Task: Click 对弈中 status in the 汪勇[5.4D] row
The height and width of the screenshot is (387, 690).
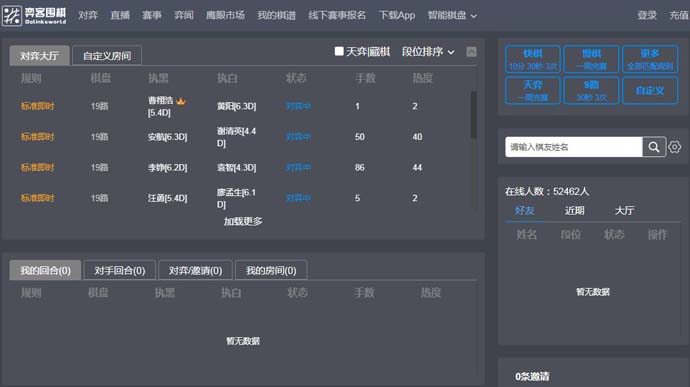Action: (x=298, y=198)
